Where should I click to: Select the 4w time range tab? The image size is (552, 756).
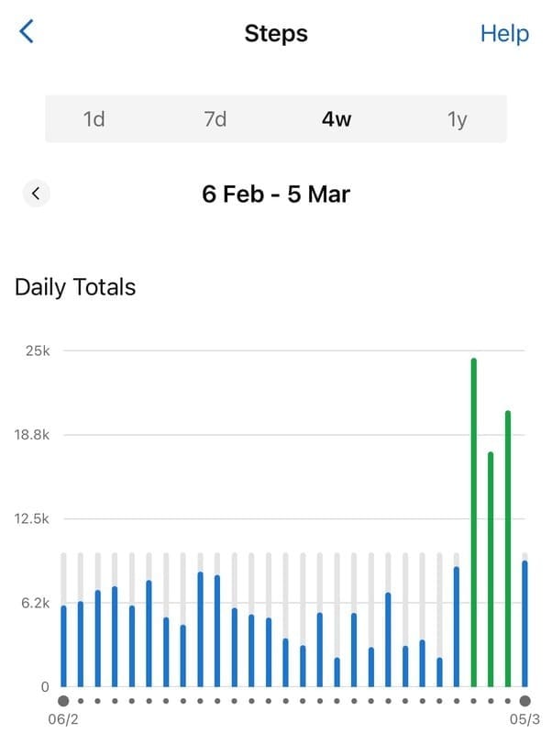coord(337,119)
